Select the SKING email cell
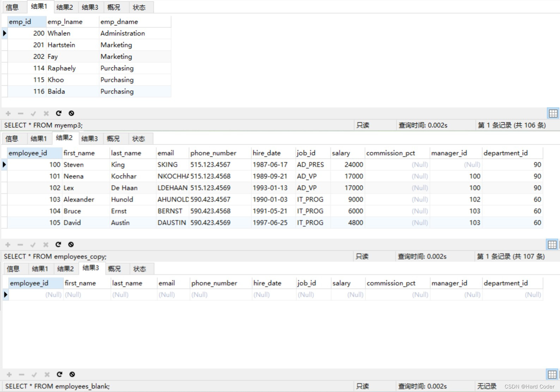Viewport: 560px width, 392px height. coord(173,165)
